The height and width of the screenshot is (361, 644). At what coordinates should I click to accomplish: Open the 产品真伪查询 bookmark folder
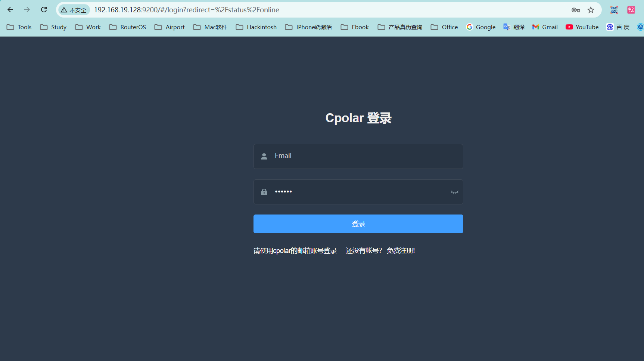pyautogui.click(x=400, y=27)
